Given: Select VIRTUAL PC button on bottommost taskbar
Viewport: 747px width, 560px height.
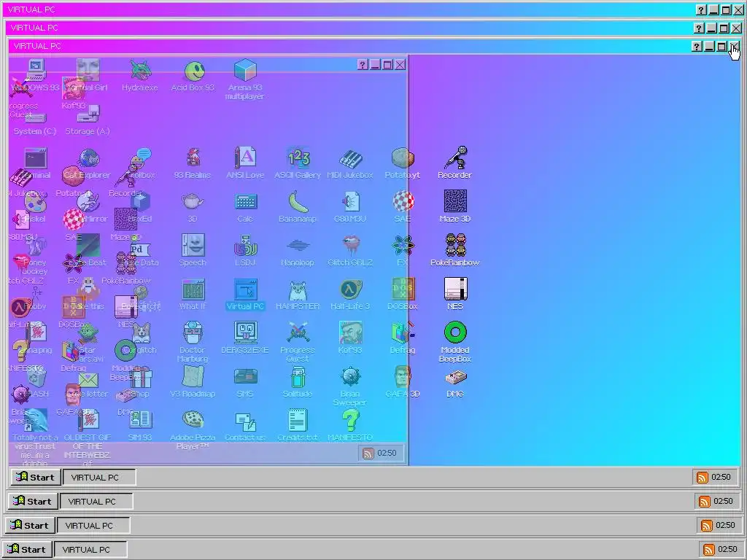Looking at the screenshot, I should [90, 549].
